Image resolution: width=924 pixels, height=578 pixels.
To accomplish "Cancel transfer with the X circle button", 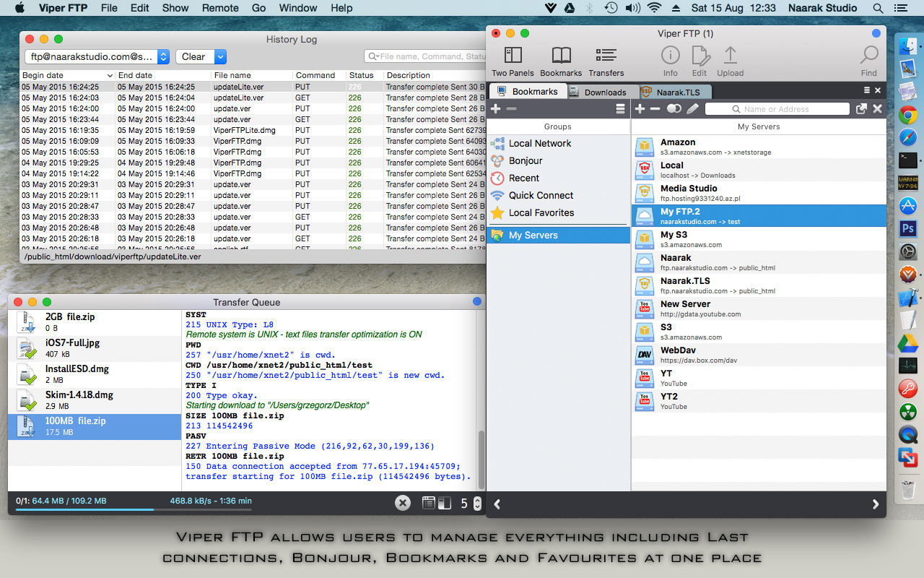I will coord(403,503).
